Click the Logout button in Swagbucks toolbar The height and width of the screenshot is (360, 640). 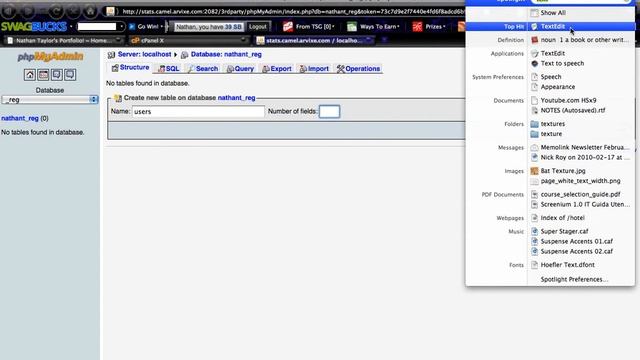(x=258, y=27)
